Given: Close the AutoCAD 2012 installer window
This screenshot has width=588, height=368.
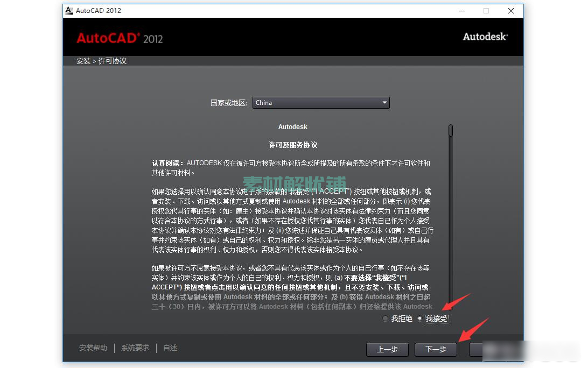Looking at the screenshot, I should tap(511, 11).
